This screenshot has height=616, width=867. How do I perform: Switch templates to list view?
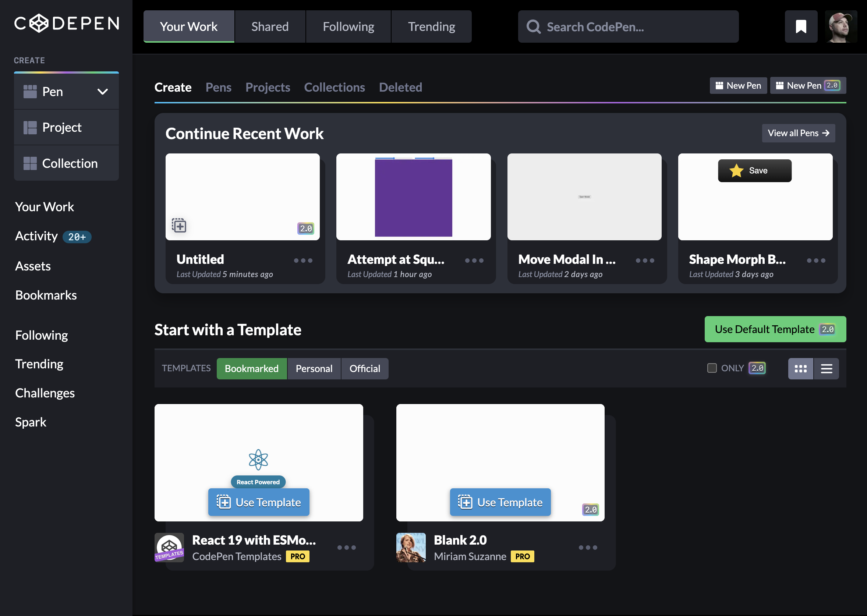pyautogui.click(x=827, y=369)
